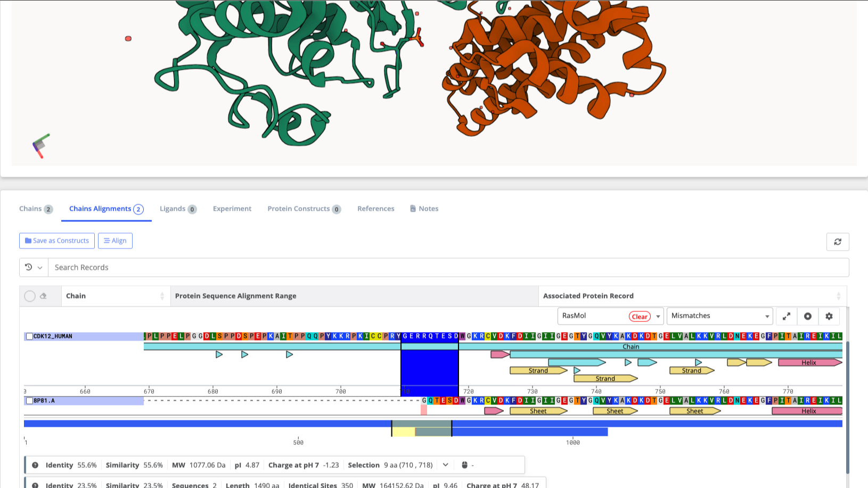Open the alignment fullscreen expand icon
This screenshot has width=868, height=488.
pos(787,316)
